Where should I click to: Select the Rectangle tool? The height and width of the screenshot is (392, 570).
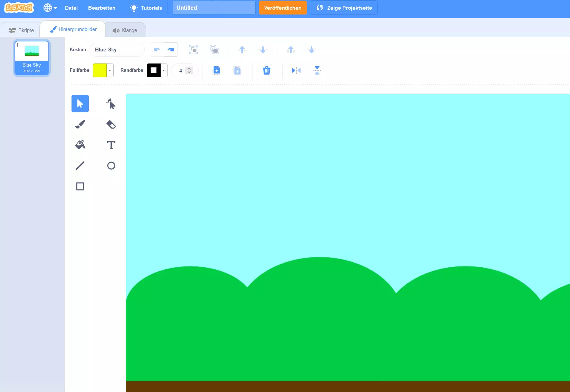(80, 186)
